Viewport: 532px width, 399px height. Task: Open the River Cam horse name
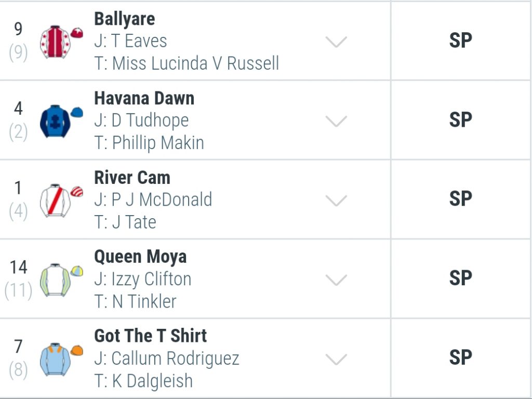[132, 178]
